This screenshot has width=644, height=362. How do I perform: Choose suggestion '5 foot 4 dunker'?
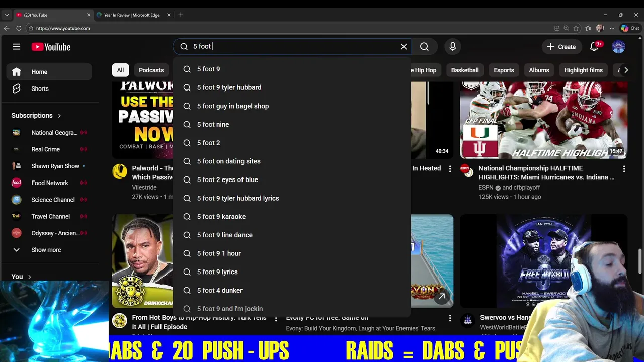(x=292, y=291)
